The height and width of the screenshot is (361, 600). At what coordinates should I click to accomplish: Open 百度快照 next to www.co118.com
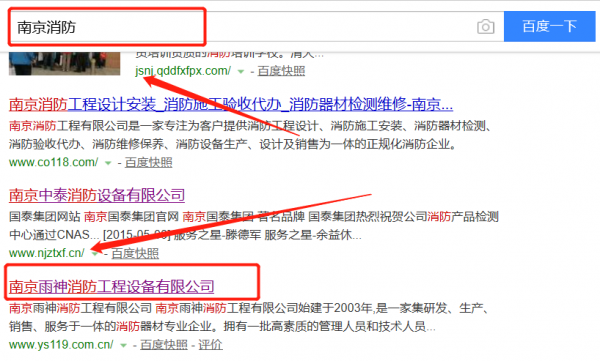click(148, 163)
